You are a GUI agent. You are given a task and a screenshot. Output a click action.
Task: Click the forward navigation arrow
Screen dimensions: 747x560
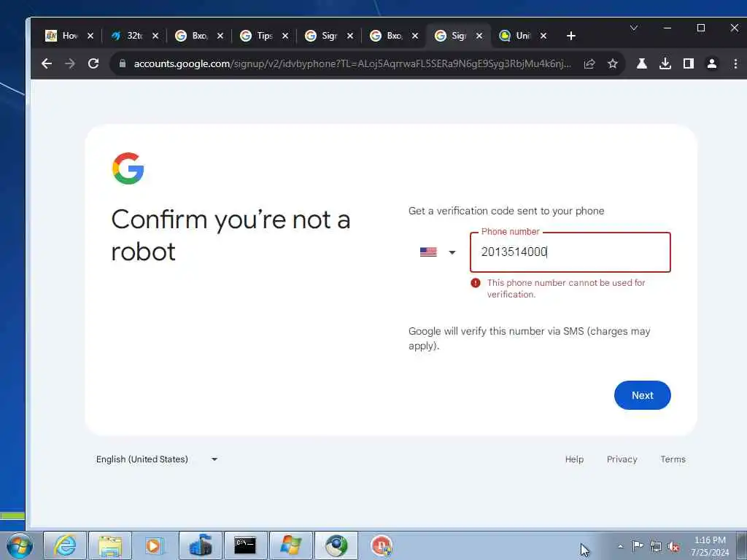(70, 63)
